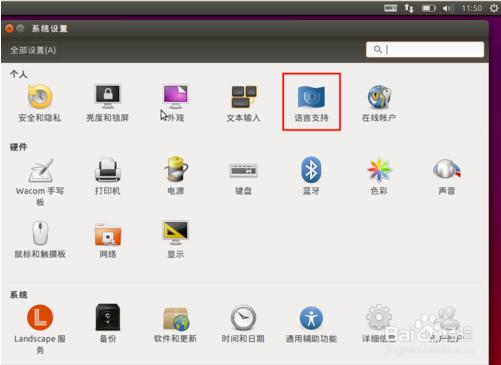Open Sound (声音) settings

pos(447,176)
